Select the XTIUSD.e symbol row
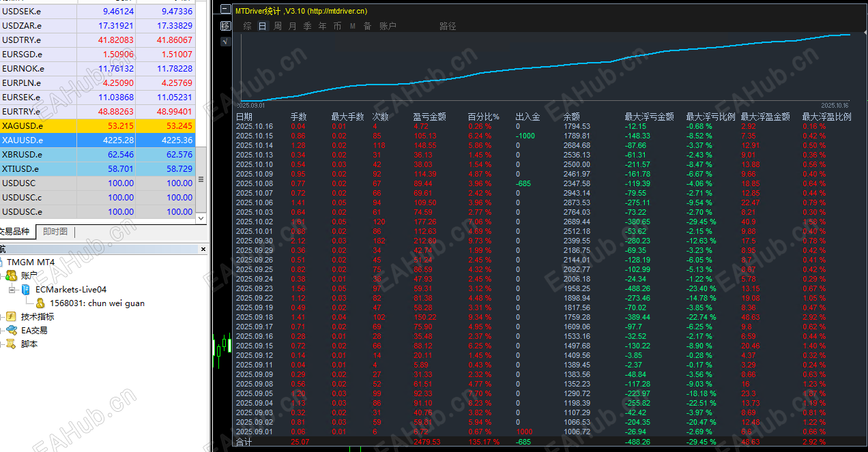This screenshot has height=452, width=868. click(x=98, y=168)
